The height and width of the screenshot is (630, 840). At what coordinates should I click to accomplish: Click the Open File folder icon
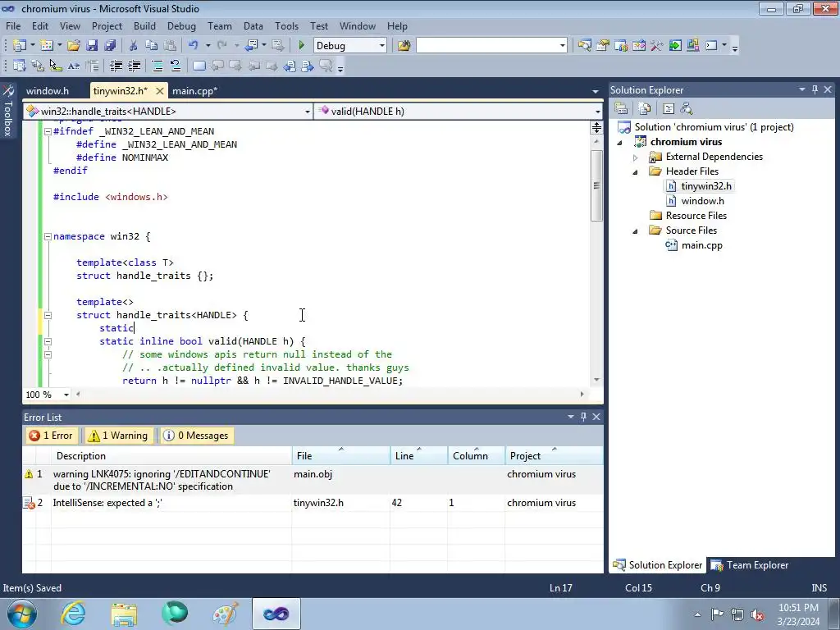pos(74,46)
